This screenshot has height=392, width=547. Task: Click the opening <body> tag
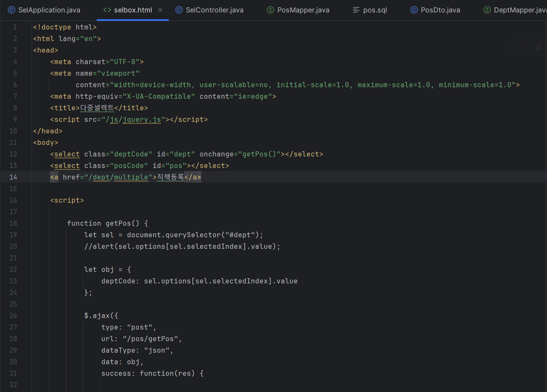[46, 142]
